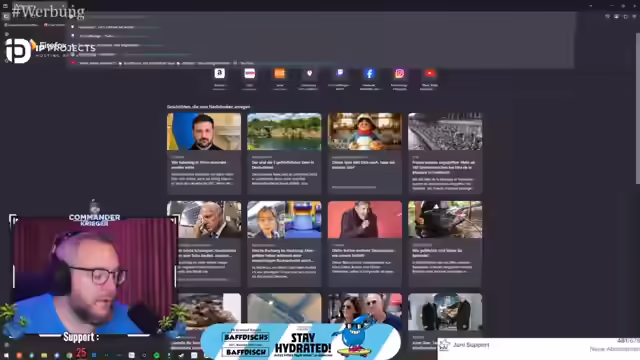Open the Chrome taskbar icon
Image resolution: width=640 pixels, height=360 pixels.
[x=69, y=356]
